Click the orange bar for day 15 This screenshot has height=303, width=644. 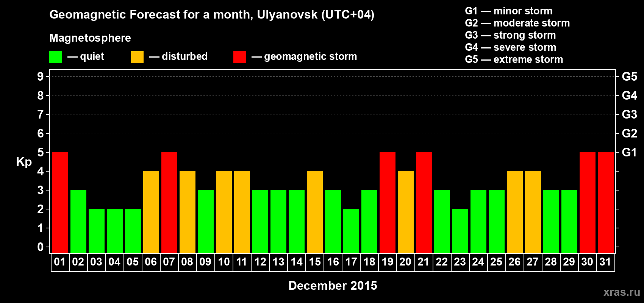point(315,212)
